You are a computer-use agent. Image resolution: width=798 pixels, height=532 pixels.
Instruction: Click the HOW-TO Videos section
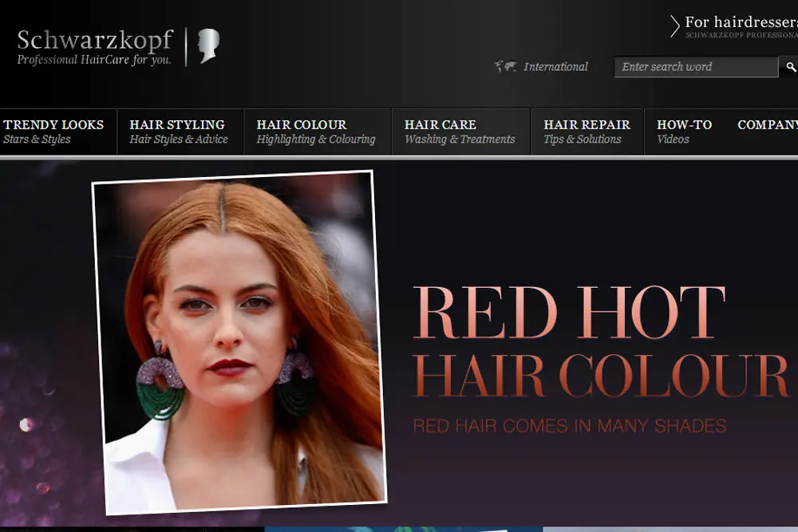[683, 132]
